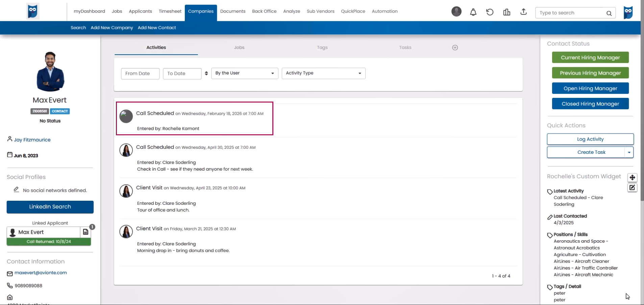Click Add New Company link

point(112,28)
